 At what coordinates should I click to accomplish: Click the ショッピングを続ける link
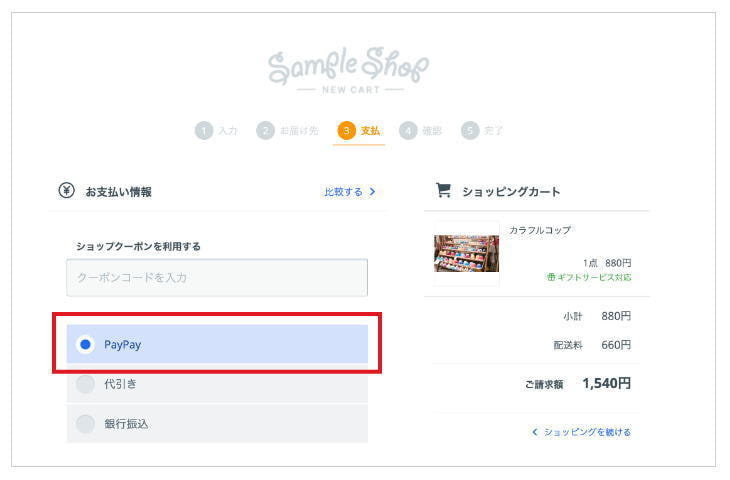coord(588,432)
